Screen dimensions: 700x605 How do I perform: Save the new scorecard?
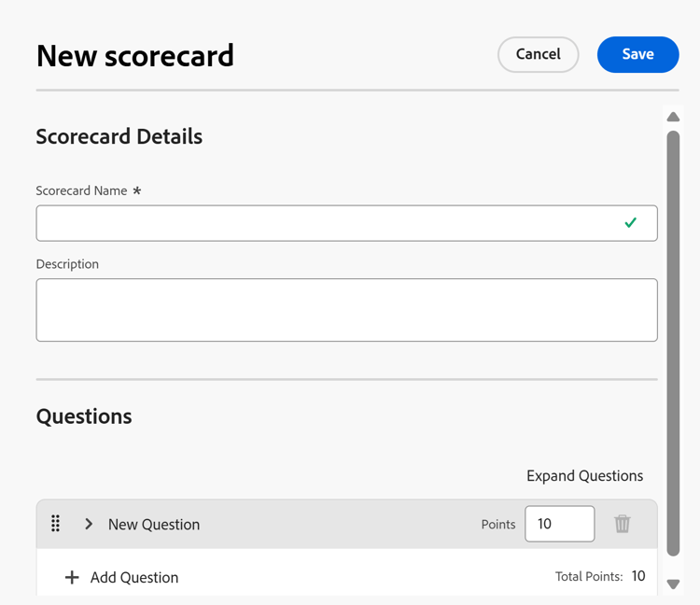click(638, 54)
